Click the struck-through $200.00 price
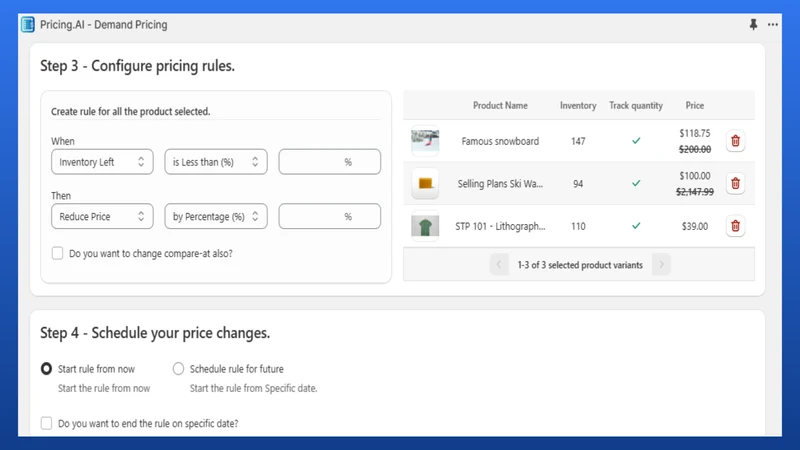Viewport: 800px width, 450px height. pos(694,149)
